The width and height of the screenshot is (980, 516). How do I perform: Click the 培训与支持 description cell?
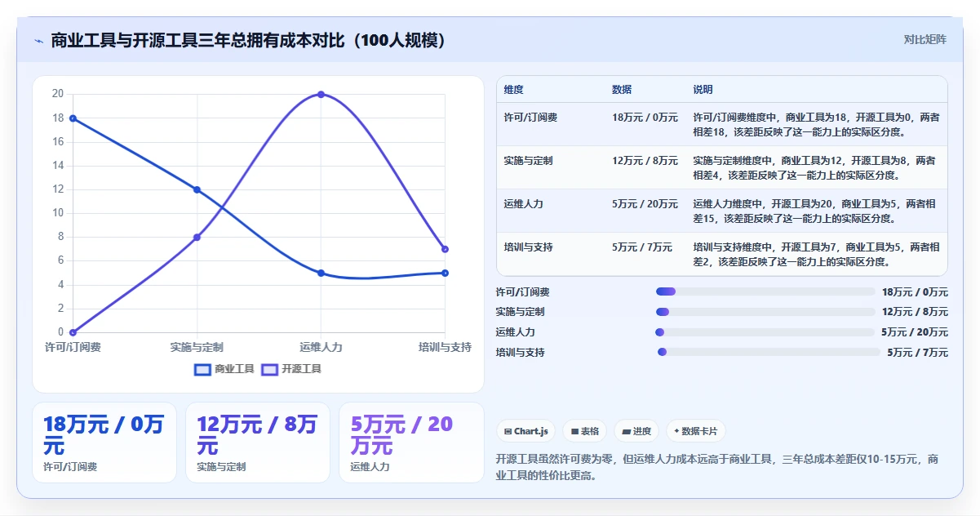(x=816, y=254)
